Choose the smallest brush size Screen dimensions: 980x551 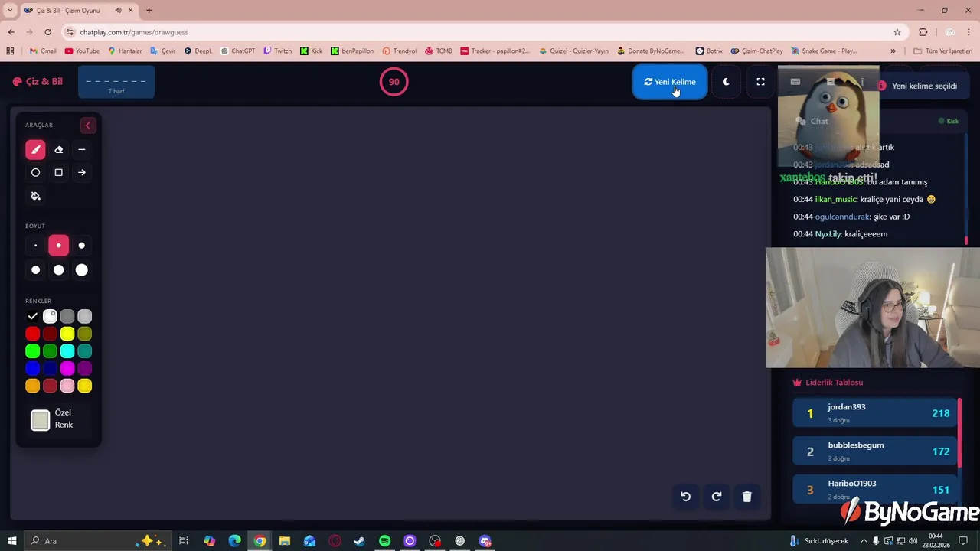(35, 246)
